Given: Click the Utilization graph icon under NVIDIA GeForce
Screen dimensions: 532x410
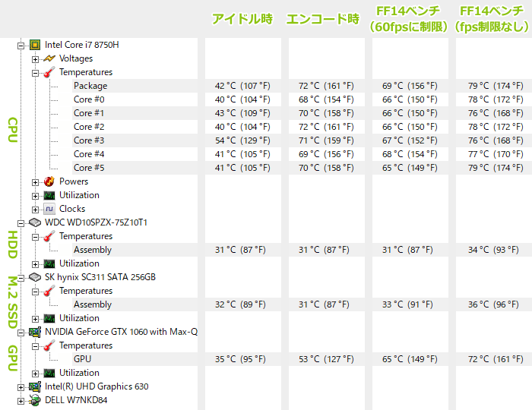Looking at the screenshot, I should coord(49,373).
